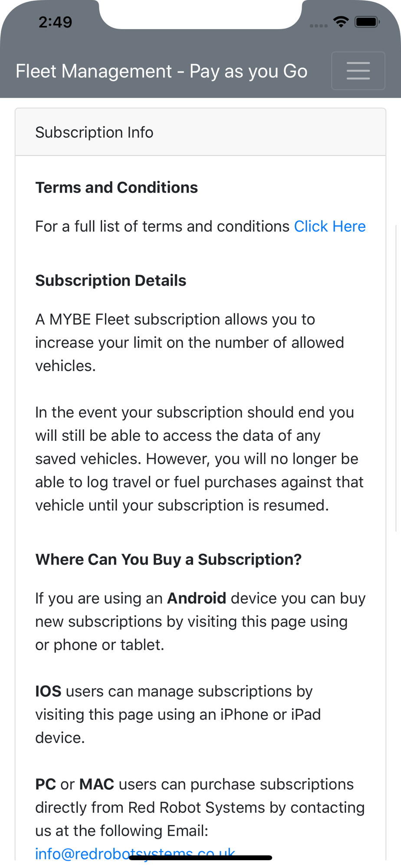The height and width of the screenshot is (868, 401).
Task: Tap the 2:49 clock in status bar
Action: 55,22
